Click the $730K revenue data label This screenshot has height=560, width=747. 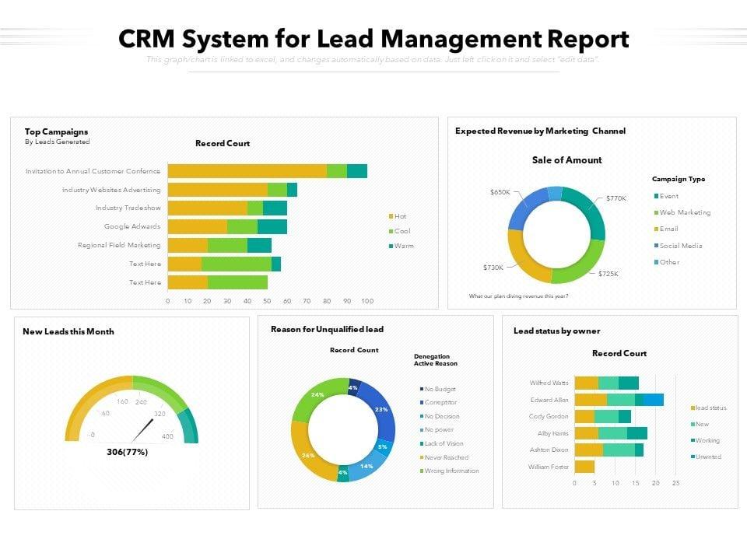click(493, 268)
